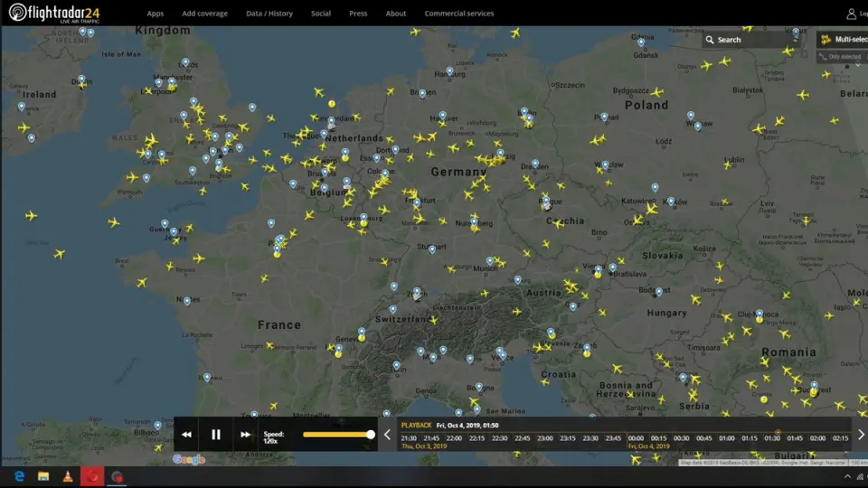Open the Press page
This screenshot has height=488, width=868.
[358, 14]
